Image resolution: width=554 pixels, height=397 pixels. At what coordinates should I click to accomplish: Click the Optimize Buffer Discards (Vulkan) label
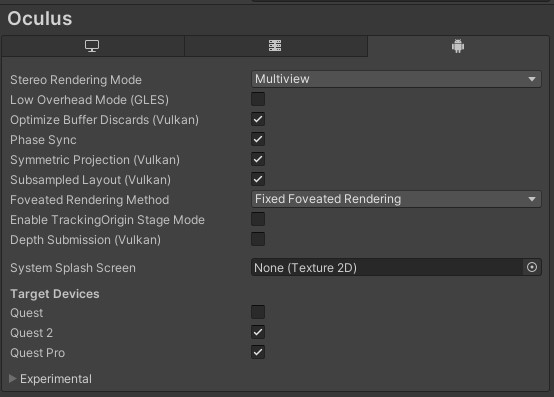[x=105, y=120]
